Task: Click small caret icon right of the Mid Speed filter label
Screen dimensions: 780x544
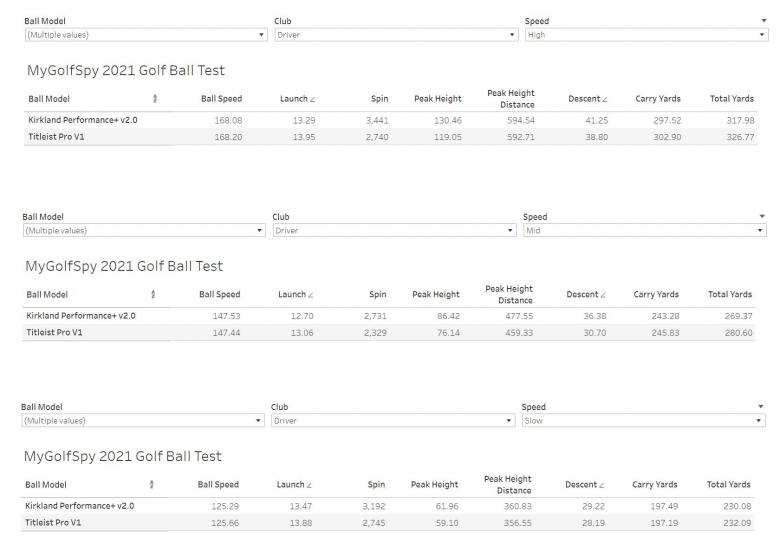Action: (x=762, y=217)
